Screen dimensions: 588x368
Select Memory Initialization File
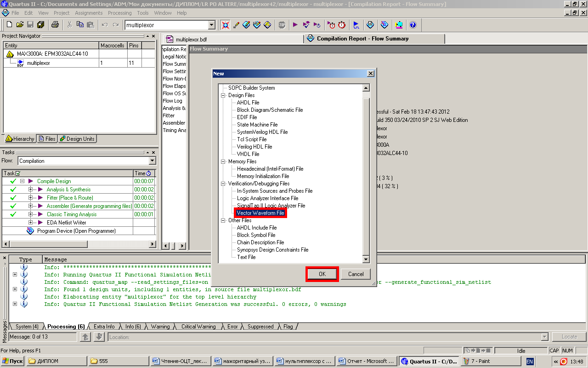(x=263, y=176)
